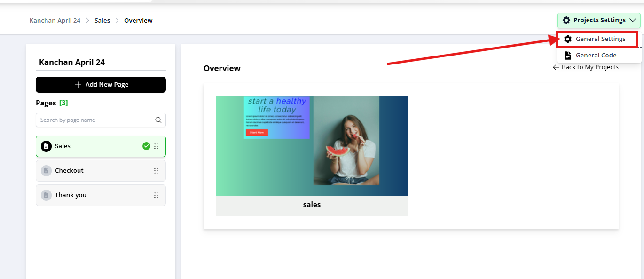Click the sales label under thumbnail

click(312, 205)
